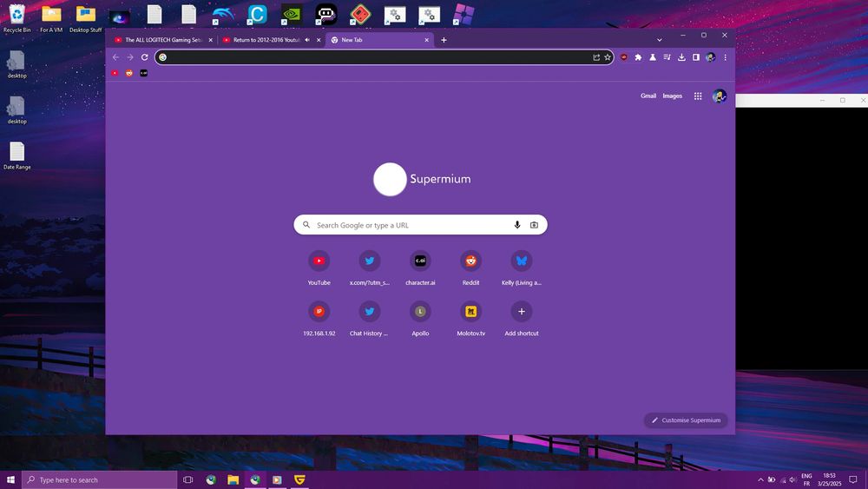Screen dimensions: 868x489
Task: Open File Explorer from the taskbar
Action: coord(233,479)
